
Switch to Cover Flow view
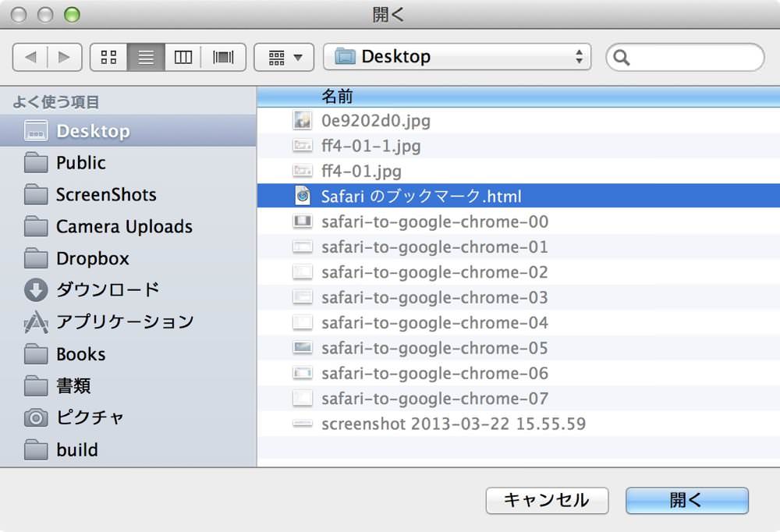click(223, 57)
